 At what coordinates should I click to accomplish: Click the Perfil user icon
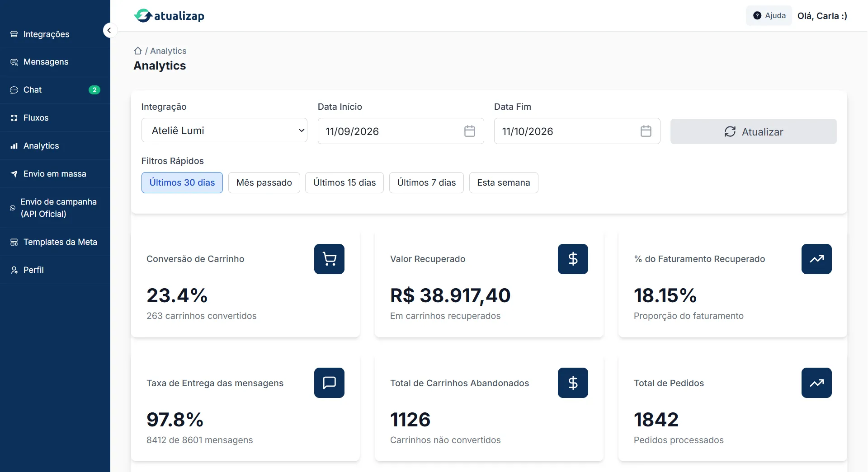(14, 270)
